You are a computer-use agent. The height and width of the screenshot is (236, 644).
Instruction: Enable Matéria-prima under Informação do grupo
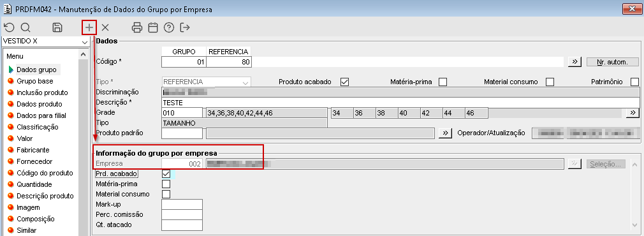[x=166, y=184]
